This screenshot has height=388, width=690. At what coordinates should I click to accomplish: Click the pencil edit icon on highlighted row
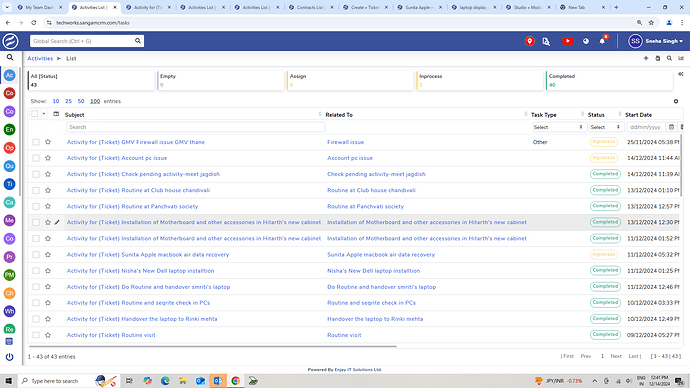pyautogui.click(x=57, y=223)
